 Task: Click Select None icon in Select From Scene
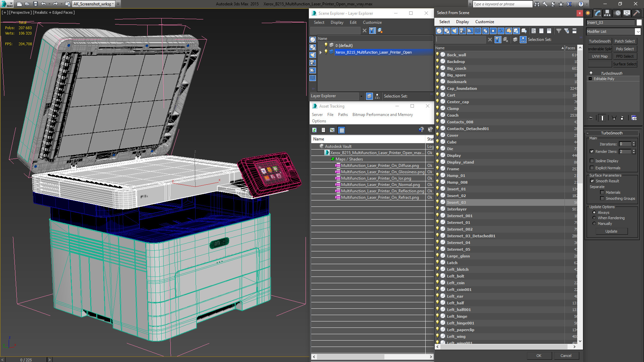point(541,31)
